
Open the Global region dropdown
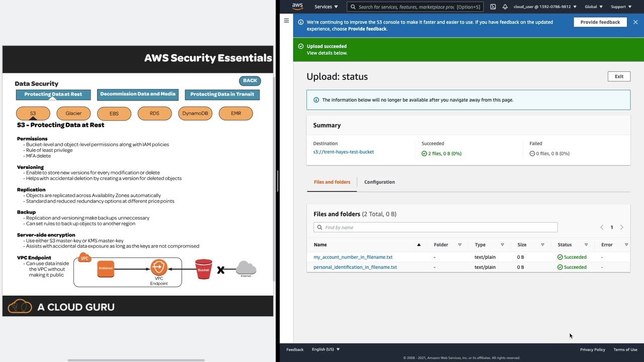pyautogui.click(x=594, y=7)
